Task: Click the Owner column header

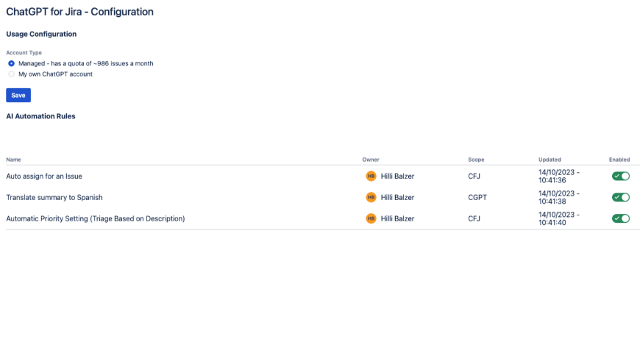Action: pos(371,160)
